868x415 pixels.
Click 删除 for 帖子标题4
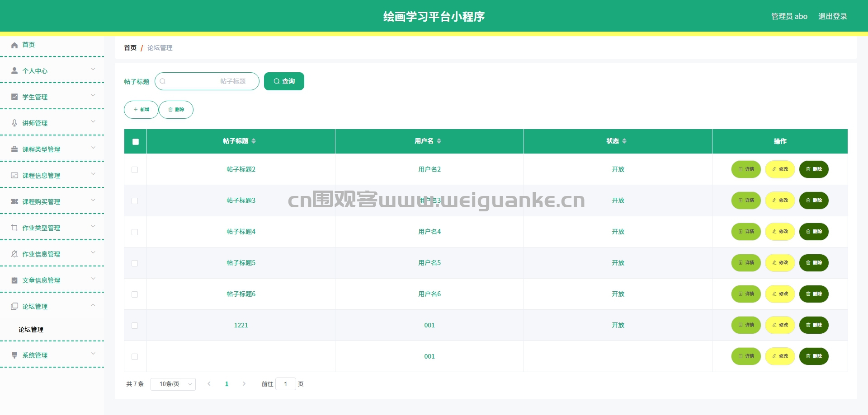pos(814,232)
